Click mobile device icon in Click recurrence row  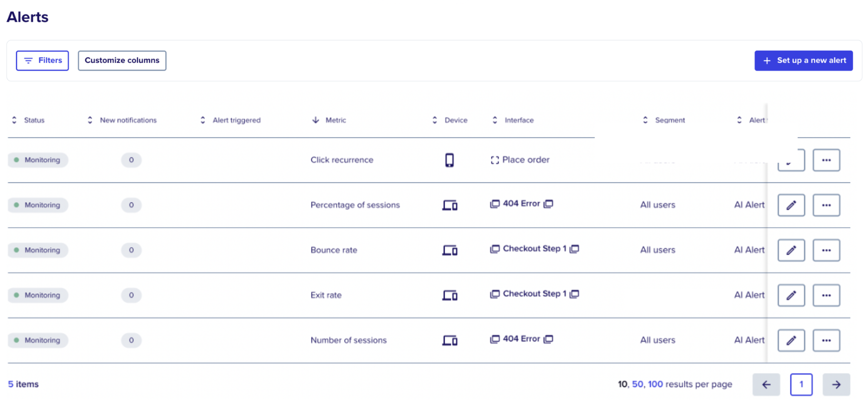[x=449, y=160]
